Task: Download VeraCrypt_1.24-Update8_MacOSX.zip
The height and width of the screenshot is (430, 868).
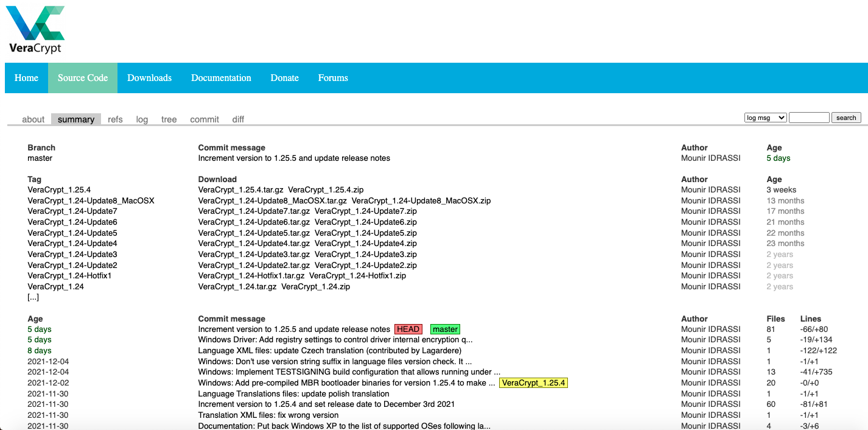Action: pos(421,201)
